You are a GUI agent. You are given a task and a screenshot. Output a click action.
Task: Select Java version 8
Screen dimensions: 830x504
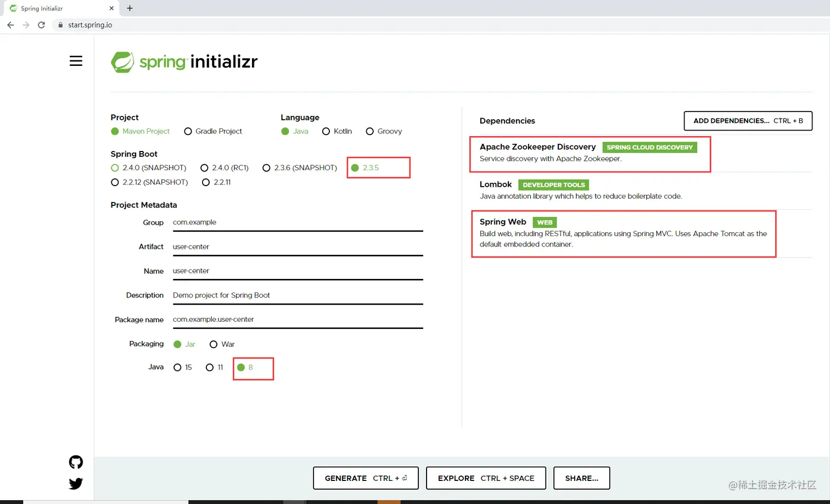coord(245,367)
